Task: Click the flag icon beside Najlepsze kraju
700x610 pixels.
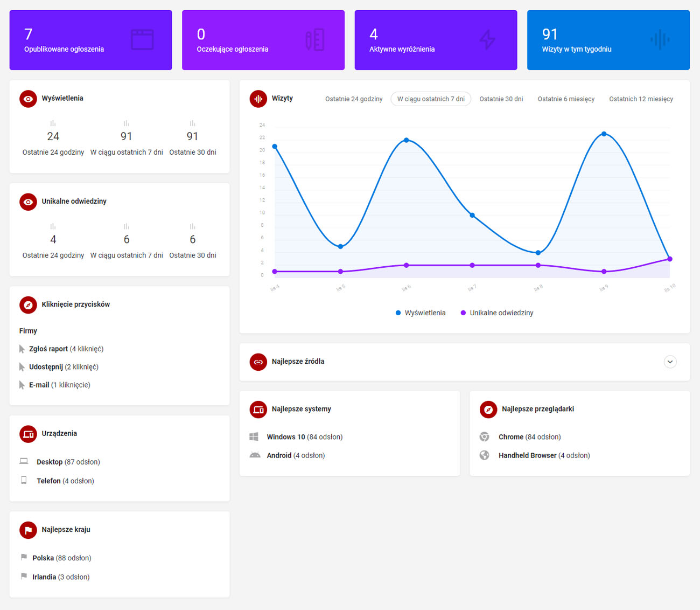Action: tap(28, 530)
